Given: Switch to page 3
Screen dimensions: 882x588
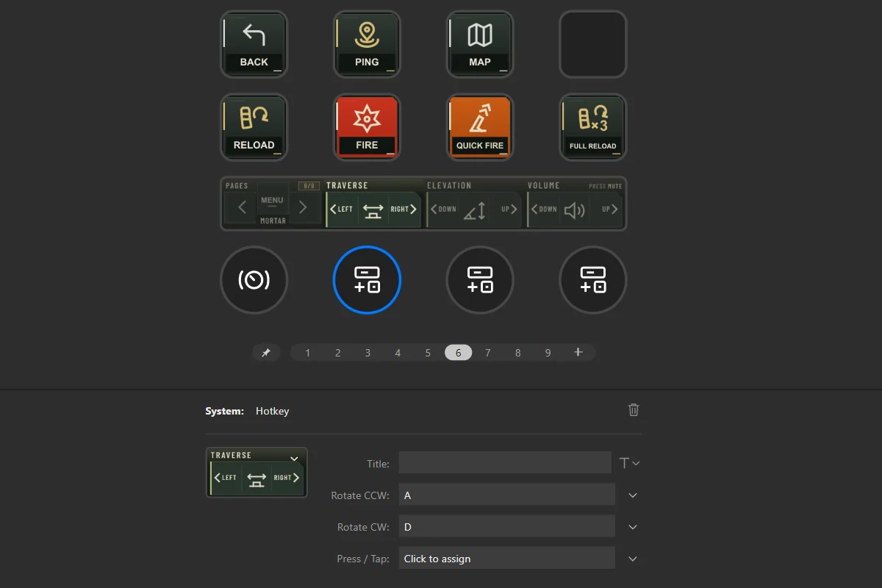Looking at the screenshot, I should pos(367,353).
